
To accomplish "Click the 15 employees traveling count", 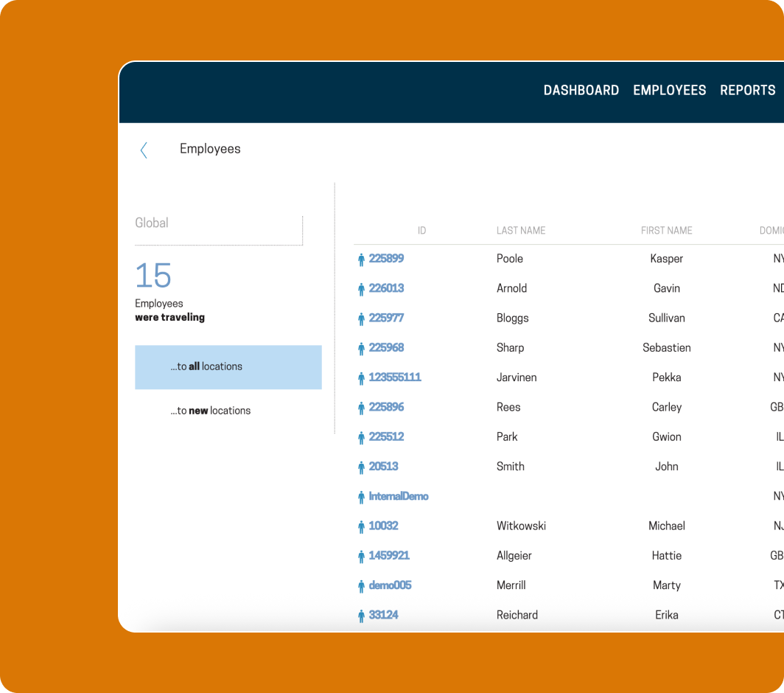I will click(x=153, y=276).
